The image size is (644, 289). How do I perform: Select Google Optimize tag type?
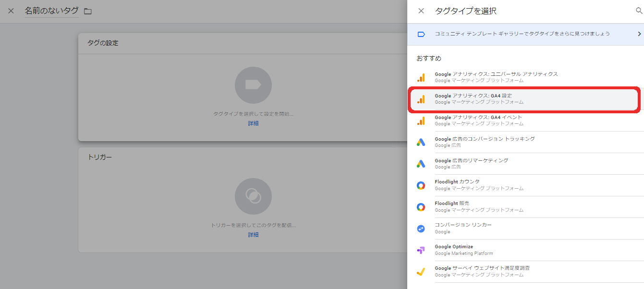(x=525, y=250)
